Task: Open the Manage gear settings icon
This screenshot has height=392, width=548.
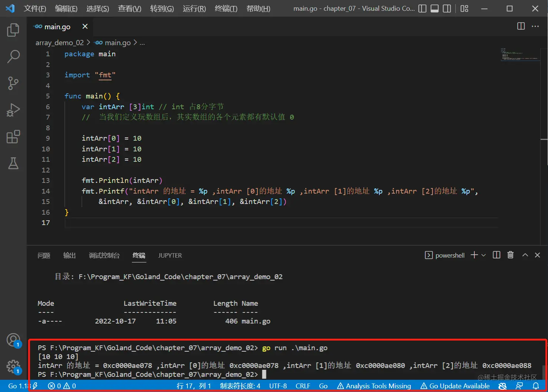Action: (x=13, y=366)
